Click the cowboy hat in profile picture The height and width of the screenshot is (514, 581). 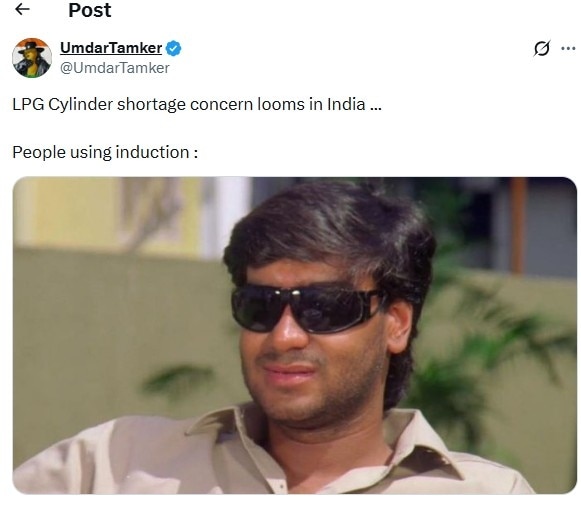tap(32, 47)
